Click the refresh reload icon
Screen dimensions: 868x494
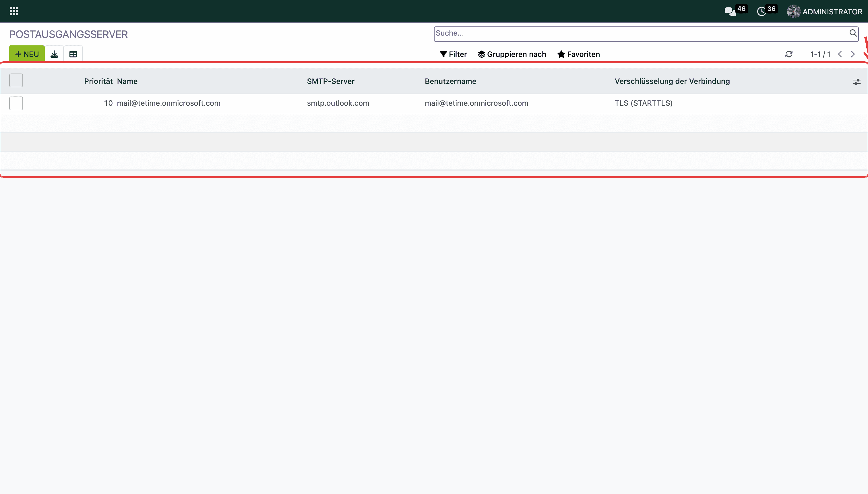click(x=789, y=54)
